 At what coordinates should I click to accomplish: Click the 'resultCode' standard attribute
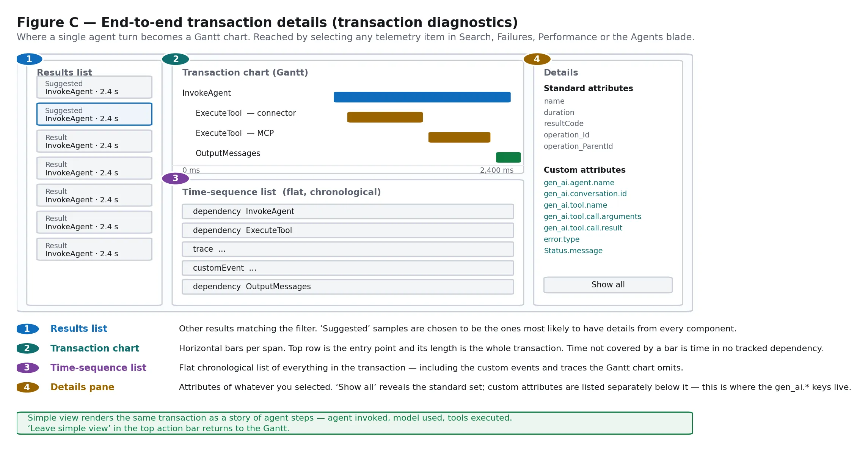coord(563,123)
